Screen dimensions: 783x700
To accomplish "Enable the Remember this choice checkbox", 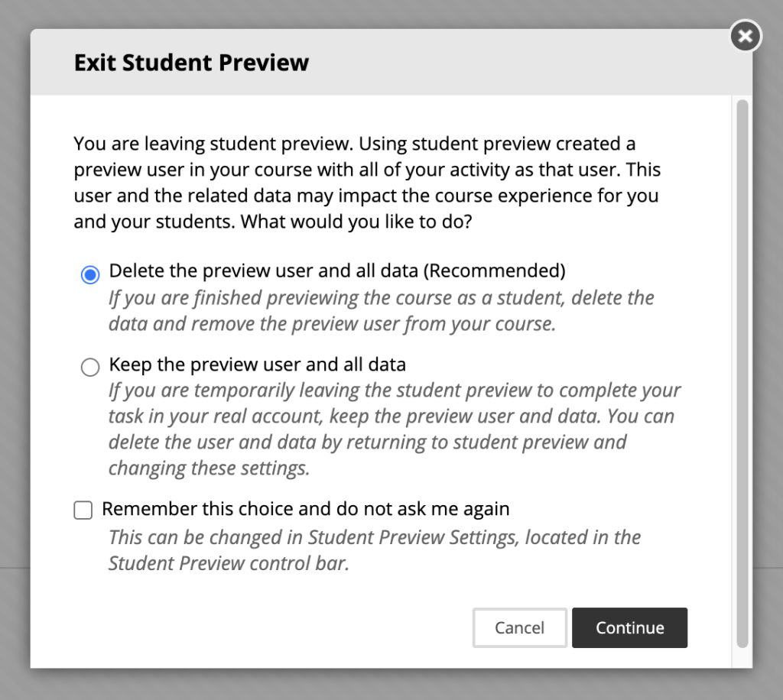I will click(83, 510).
